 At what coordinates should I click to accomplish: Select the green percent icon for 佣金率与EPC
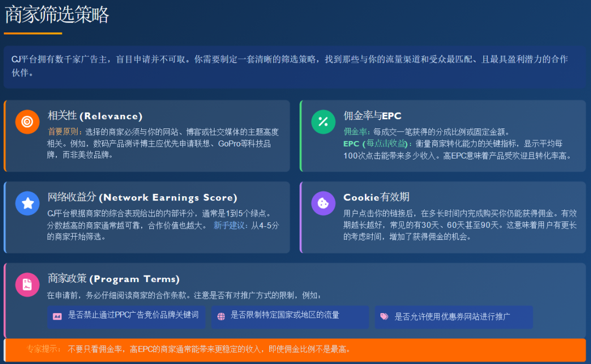[x=323, y=121]
